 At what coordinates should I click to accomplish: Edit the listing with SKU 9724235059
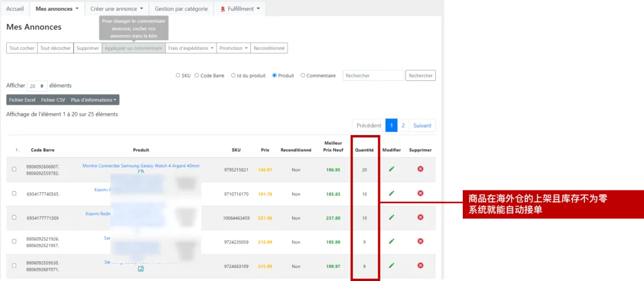coord(391,241)
